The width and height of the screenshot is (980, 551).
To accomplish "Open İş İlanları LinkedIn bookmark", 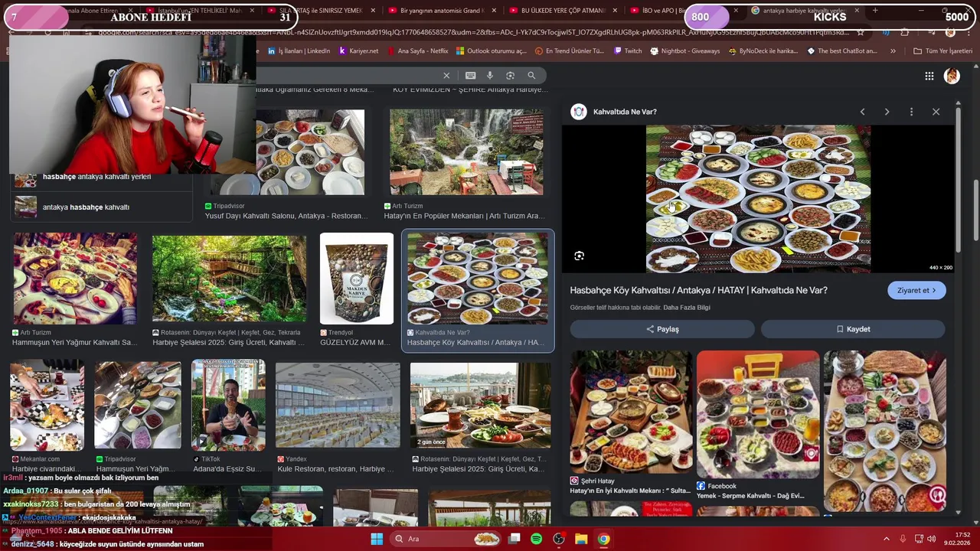I will 299,51.
